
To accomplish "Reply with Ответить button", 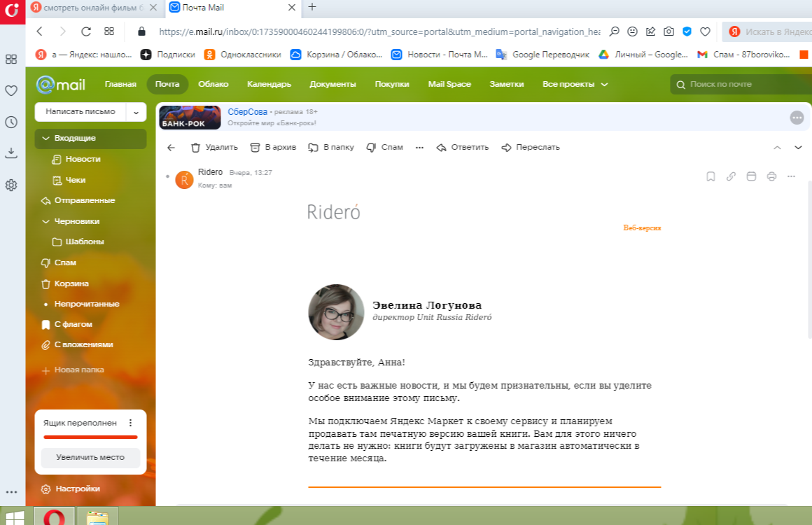I will pyautogui.click(x=463, y=148).
